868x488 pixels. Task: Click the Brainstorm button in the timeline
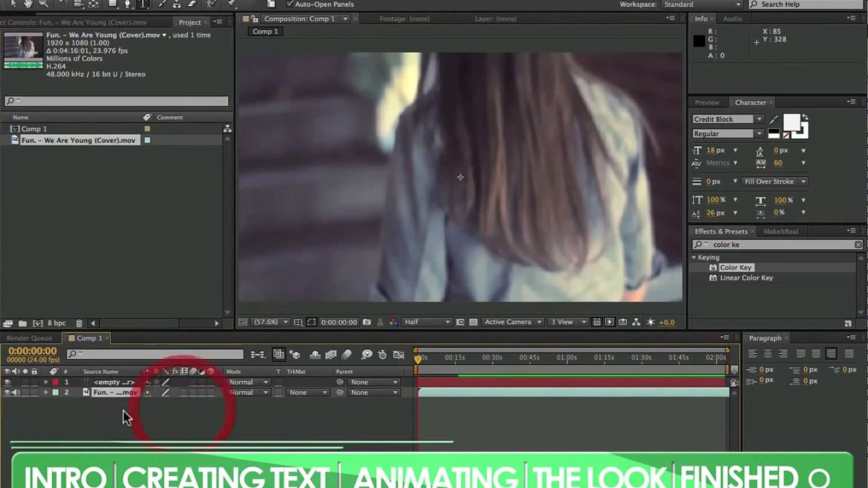[367, 355]
